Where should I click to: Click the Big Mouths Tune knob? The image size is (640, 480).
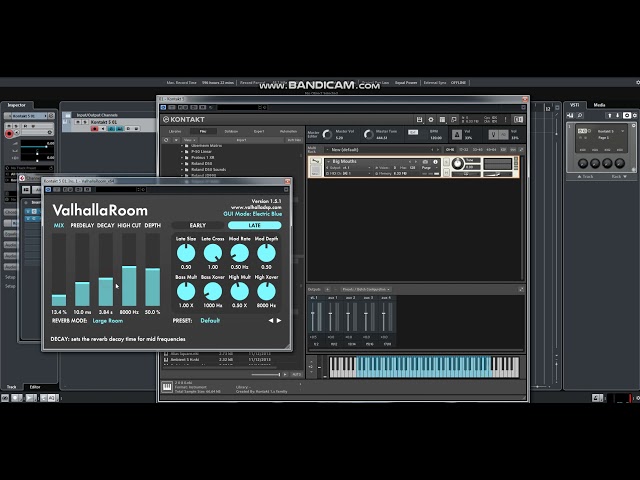click(x=458, y=164)
